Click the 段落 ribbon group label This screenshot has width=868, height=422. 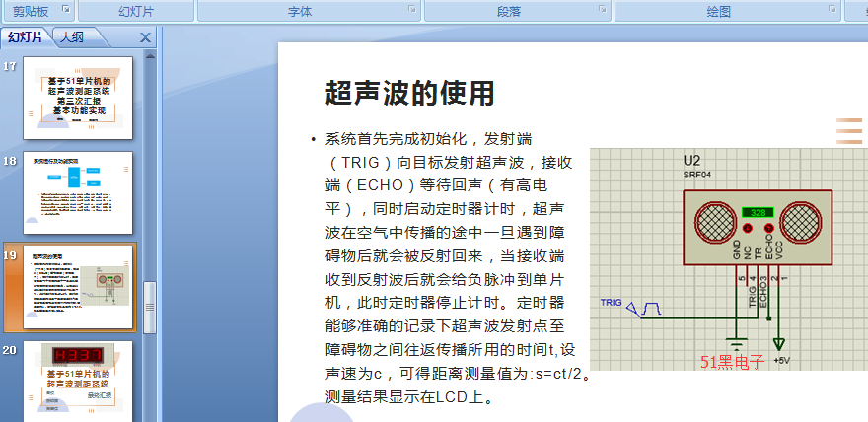[509, 12]
